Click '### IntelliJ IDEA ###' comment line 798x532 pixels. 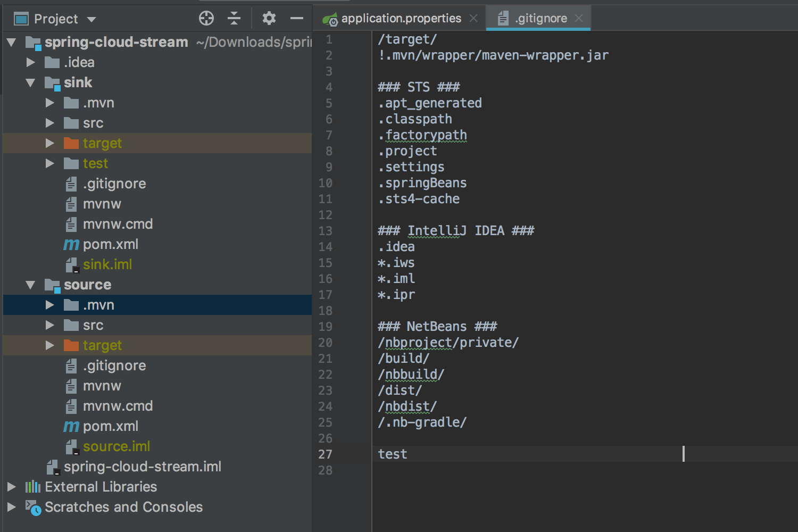pyautogui.click(x=456, y=231)
